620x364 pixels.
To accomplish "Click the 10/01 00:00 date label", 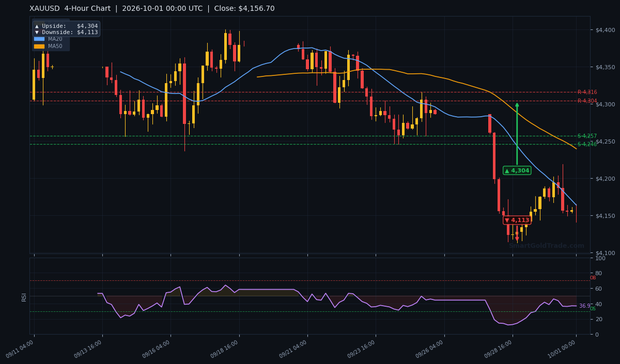I will click(562, 349).
